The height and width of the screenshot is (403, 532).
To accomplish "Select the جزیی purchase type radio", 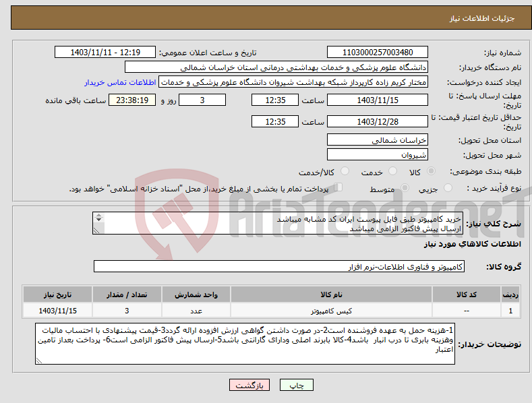I will pos(448,188).
